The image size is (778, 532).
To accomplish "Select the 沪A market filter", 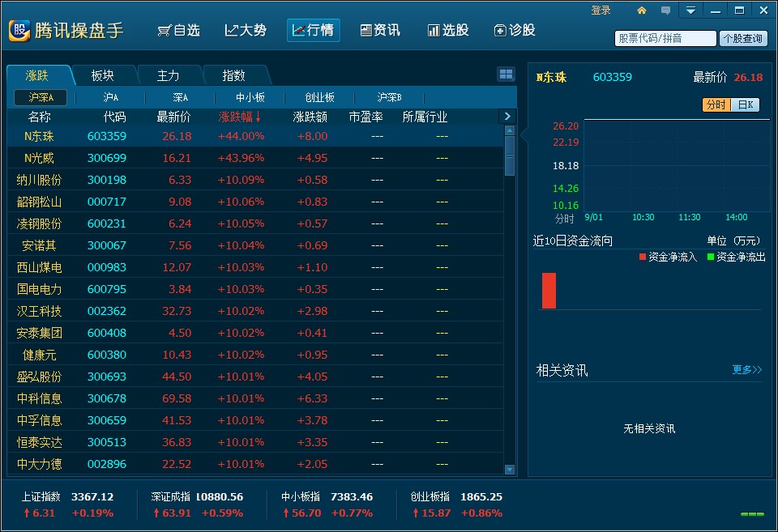I will click(110, 97).
